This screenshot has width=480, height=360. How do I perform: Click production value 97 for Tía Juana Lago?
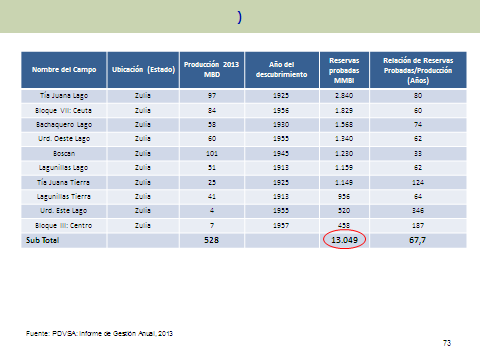click(212, 96)
